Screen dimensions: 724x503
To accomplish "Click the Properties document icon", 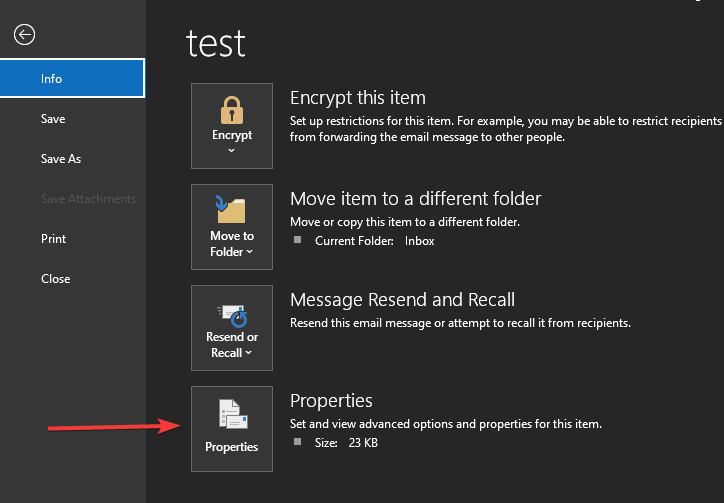I will 232,414.
